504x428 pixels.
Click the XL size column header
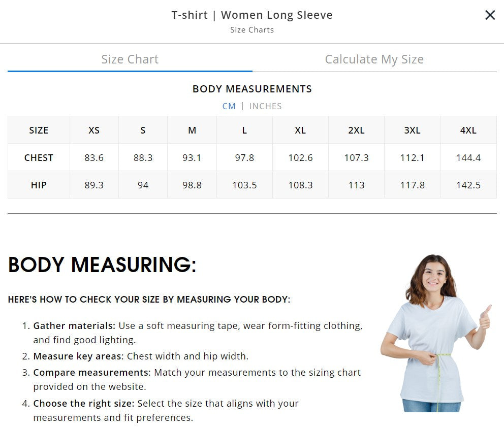(300, 130)
